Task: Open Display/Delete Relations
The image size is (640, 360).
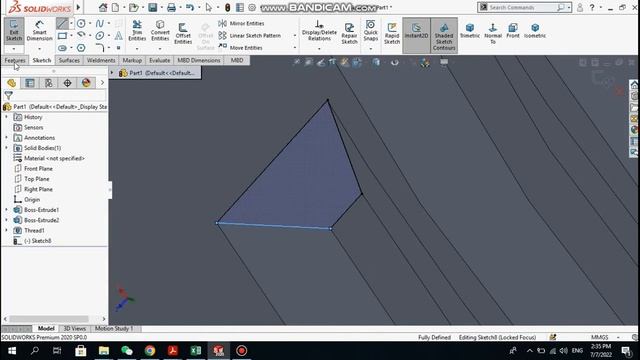Action: tap(319, 31)
